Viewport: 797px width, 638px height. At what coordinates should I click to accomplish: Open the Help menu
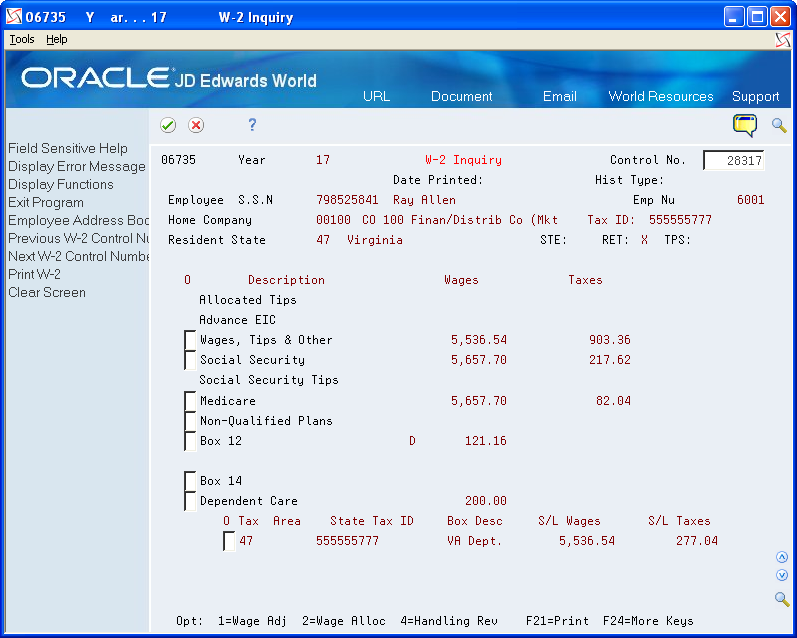click(56, 39)
